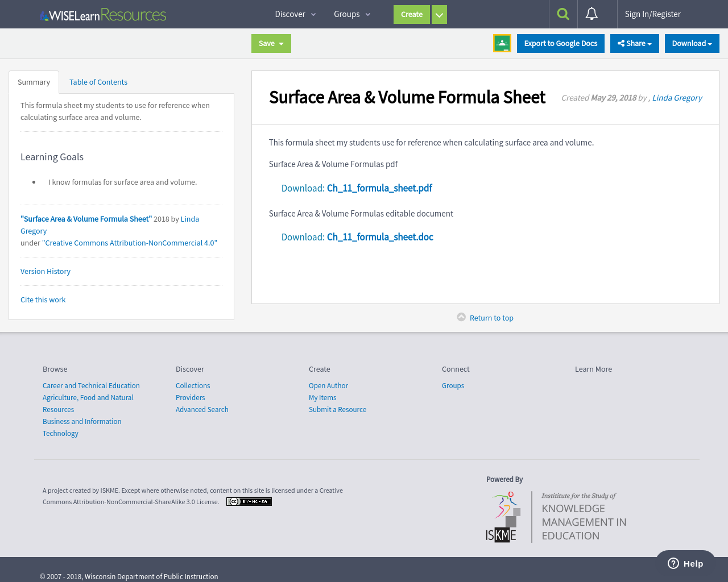Switch to Table of Contents tab

pyautogui.click(x=98, y=82)
